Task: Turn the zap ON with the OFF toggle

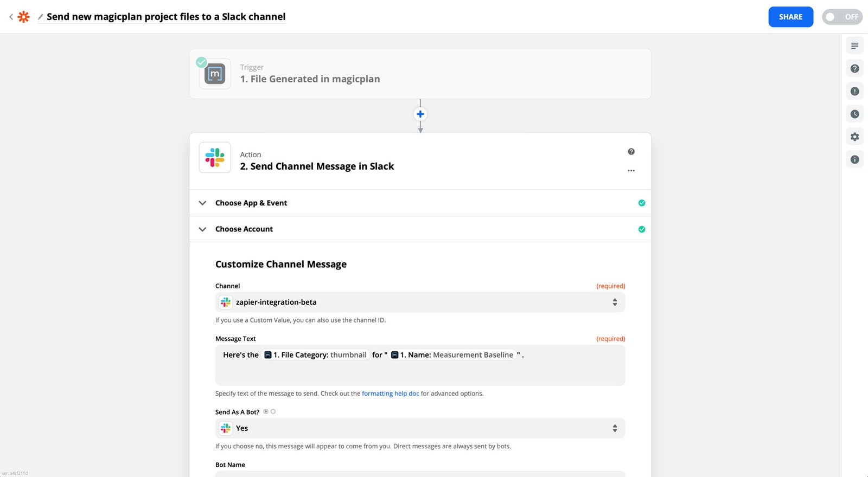Action: click(x=842, y=17)
